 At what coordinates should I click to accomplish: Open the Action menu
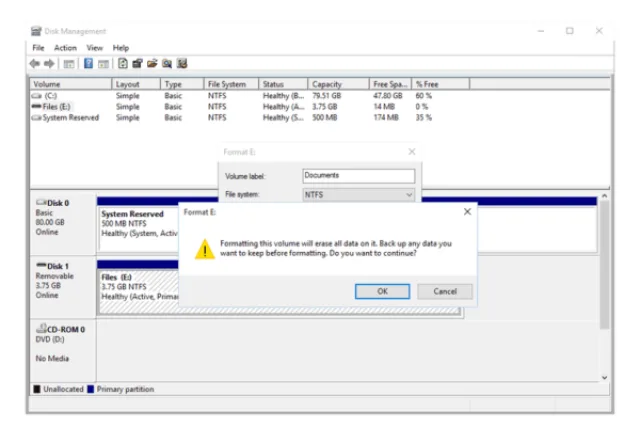tap(65, 48)
